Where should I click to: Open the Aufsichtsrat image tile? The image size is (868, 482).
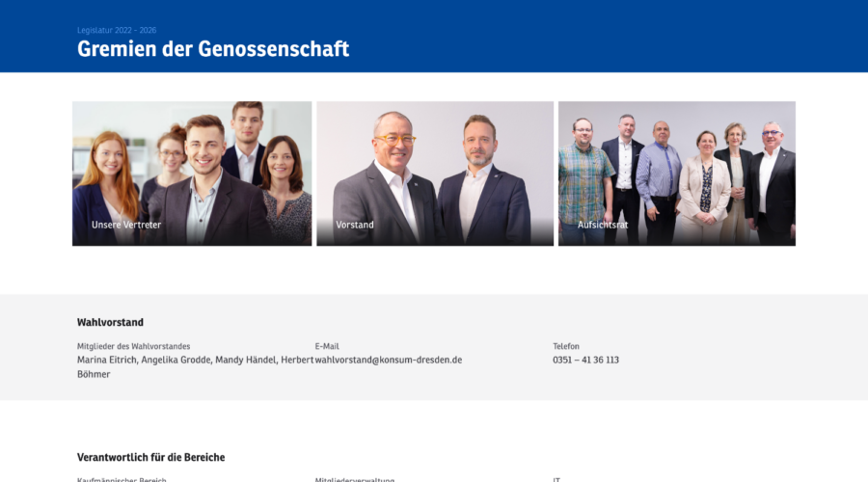coord(677,174)
